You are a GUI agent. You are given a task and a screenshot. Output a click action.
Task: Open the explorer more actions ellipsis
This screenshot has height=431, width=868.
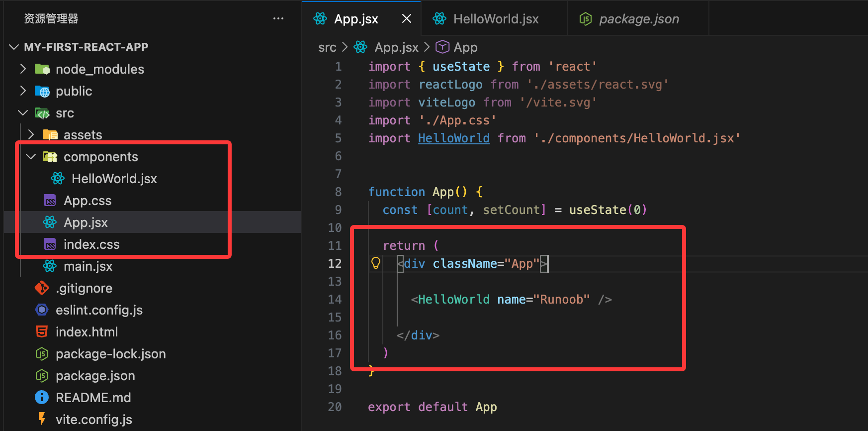tap(278, 19)
